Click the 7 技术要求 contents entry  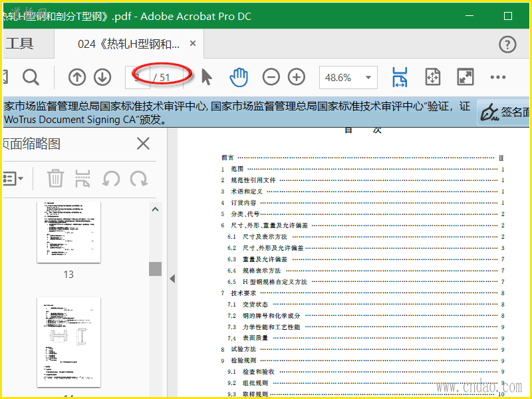[x=362, y=293]
